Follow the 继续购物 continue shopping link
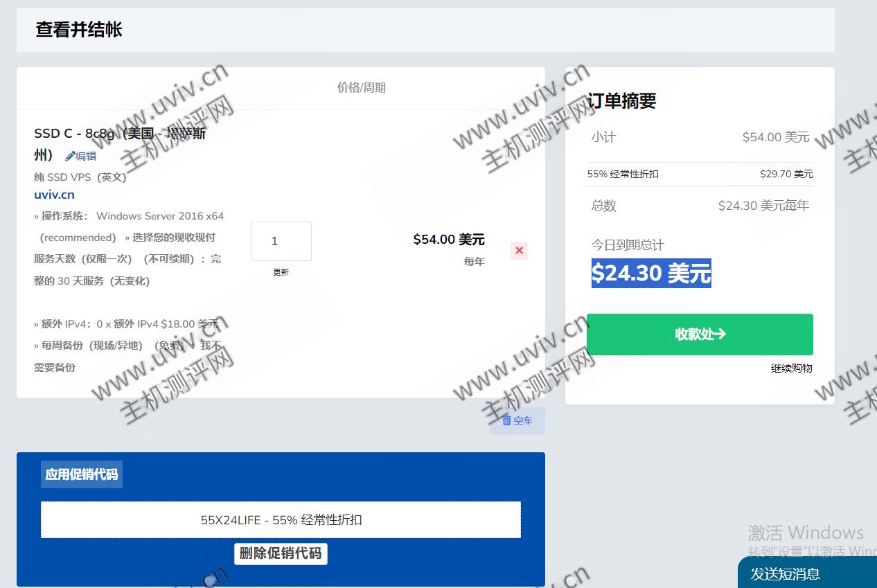877x588 pixels. point(791,368)
